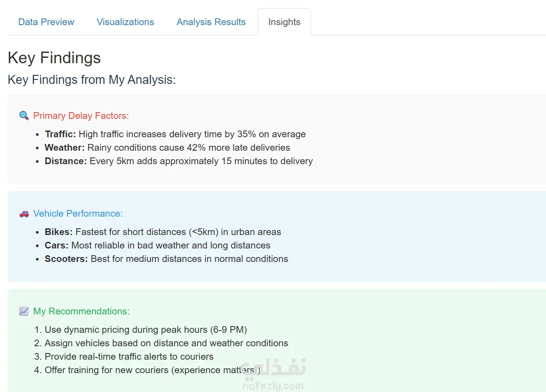Click the real-time traffic alerts recommendation
The image size is (546, 392).
point(129,357)
